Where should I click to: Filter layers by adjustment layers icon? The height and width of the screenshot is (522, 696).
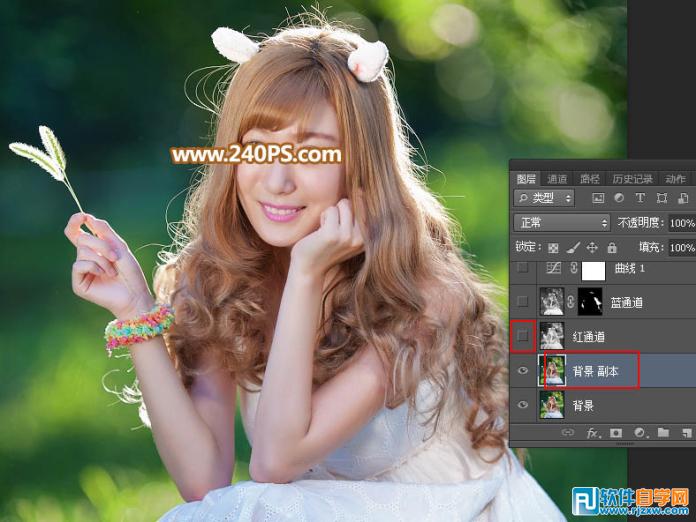tap(619, 198)
